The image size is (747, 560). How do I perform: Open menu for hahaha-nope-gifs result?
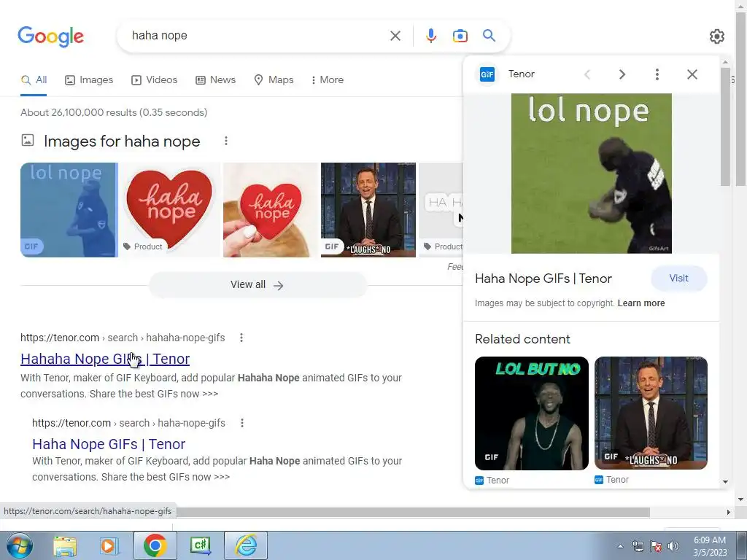241,338
